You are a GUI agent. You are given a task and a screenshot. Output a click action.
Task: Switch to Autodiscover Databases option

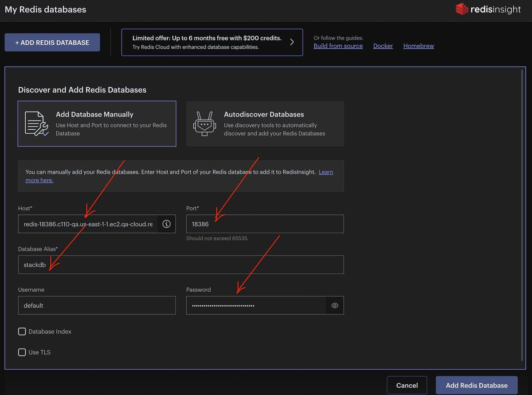(265, 124)
